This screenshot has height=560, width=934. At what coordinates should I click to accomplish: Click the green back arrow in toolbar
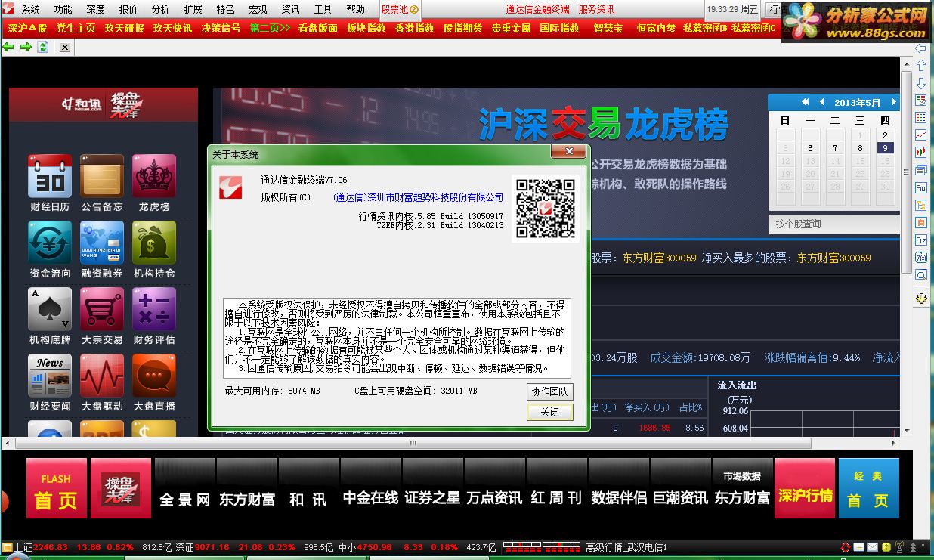[8, 47]
